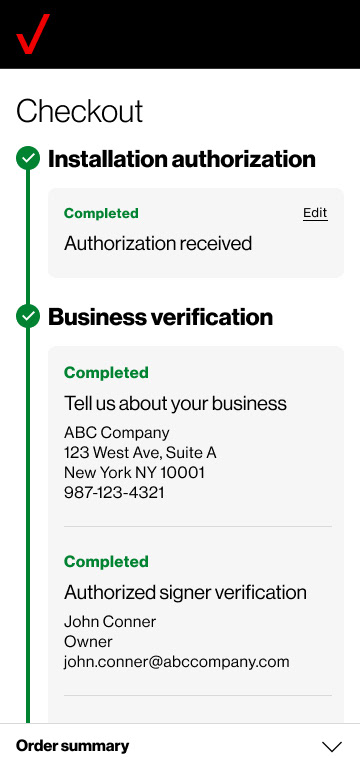Click the phone number 987-123-4321

pyautogui.click(x=114, y=493)
